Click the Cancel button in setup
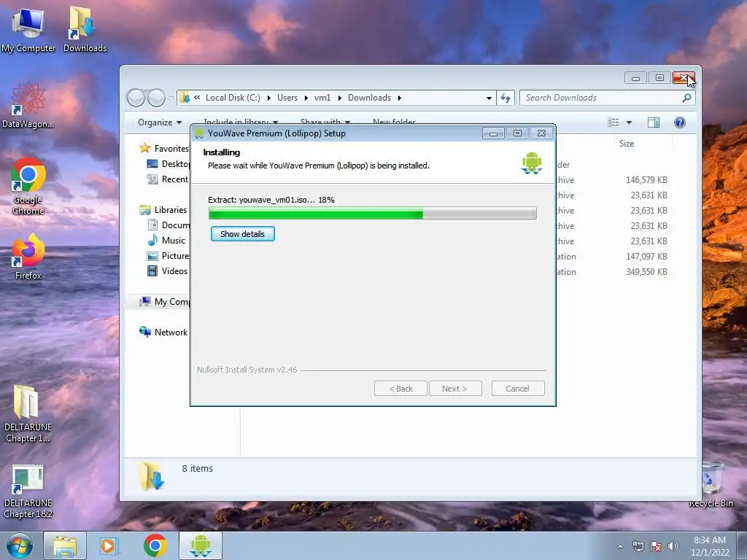This screenshot has width=747, height=560. (517, 389)
